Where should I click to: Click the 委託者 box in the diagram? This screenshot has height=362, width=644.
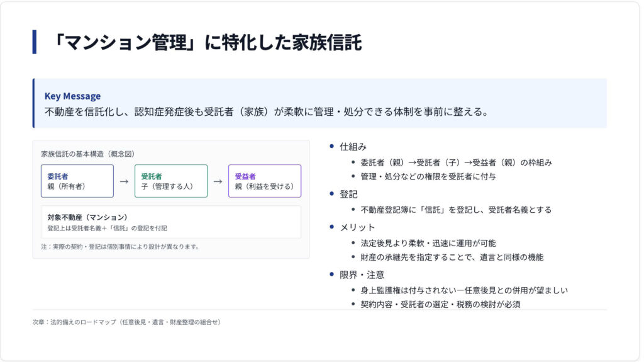[77, 181]
